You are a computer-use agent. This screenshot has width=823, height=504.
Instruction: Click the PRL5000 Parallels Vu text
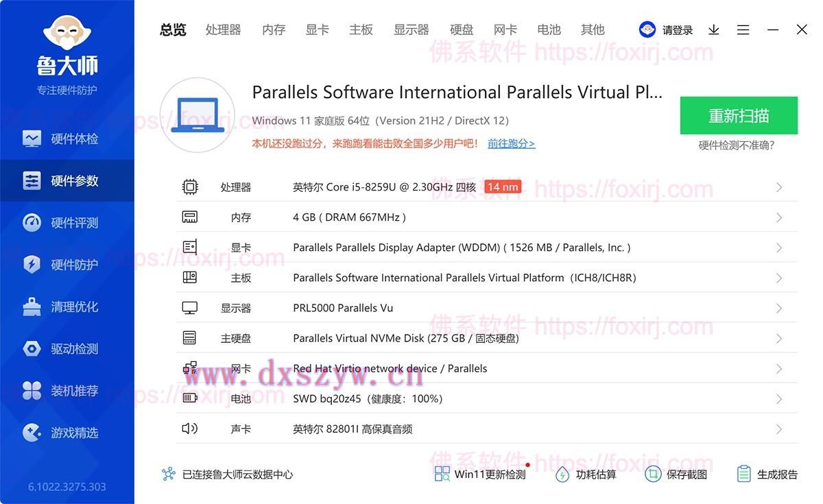click(343, 308)
